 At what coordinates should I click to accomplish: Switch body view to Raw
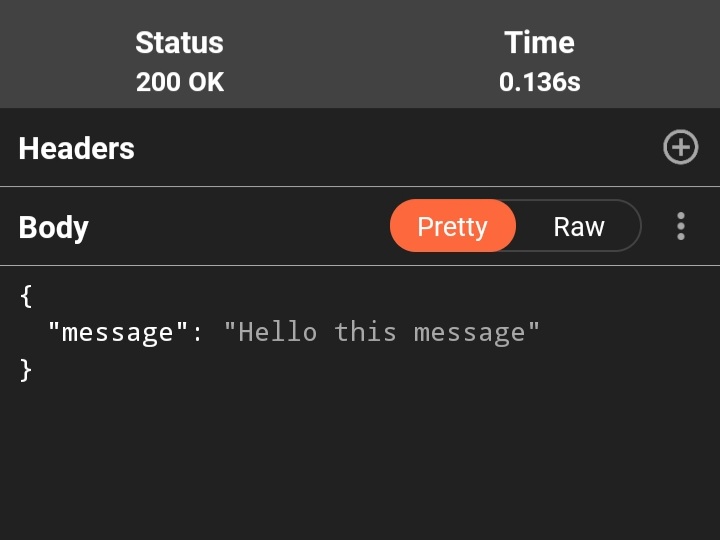click(x=579, y=226)
